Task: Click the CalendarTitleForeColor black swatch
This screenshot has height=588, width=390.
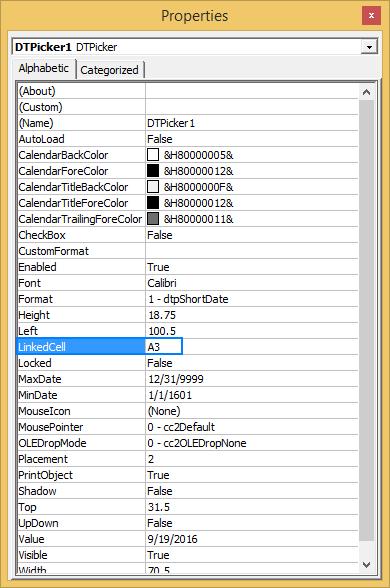Action: pos(153,203)
